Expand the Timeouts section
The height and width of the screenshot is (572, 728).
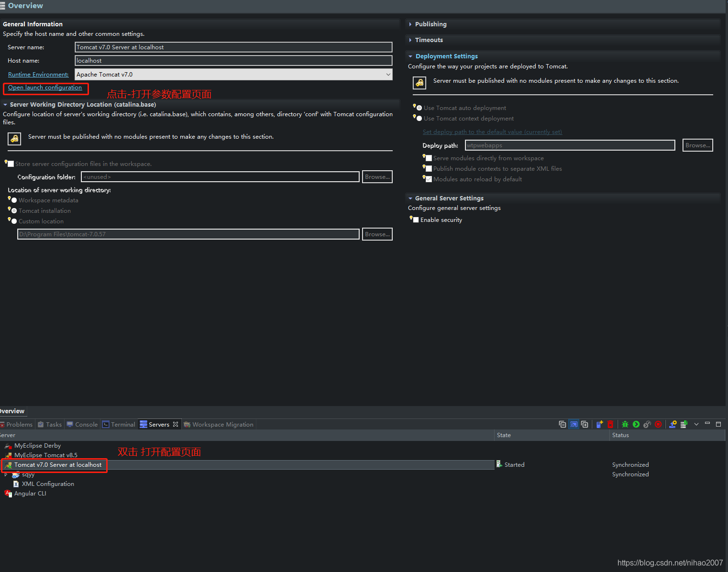tap(410, 40)
